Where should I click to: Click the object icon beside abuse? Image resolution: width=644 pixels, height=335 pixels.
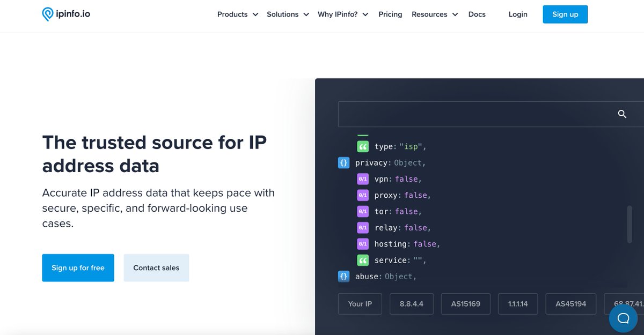343,277
